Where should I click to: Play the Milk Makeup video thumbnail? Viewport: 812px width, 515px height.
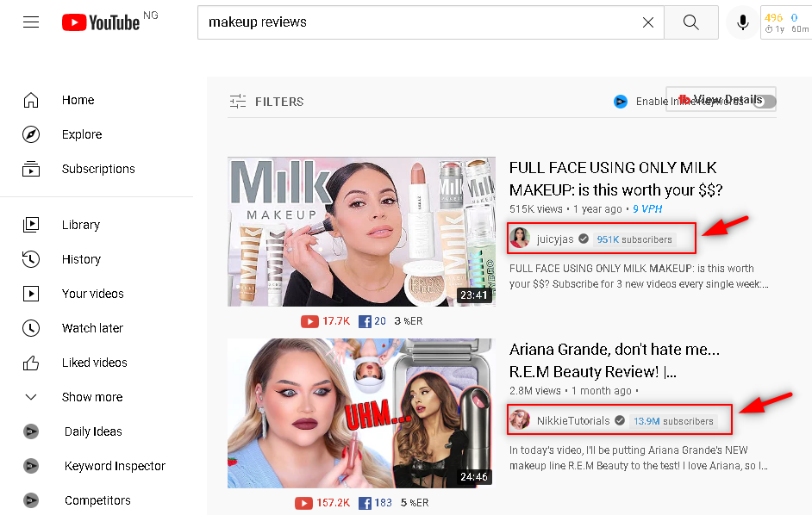click(361, 232)
